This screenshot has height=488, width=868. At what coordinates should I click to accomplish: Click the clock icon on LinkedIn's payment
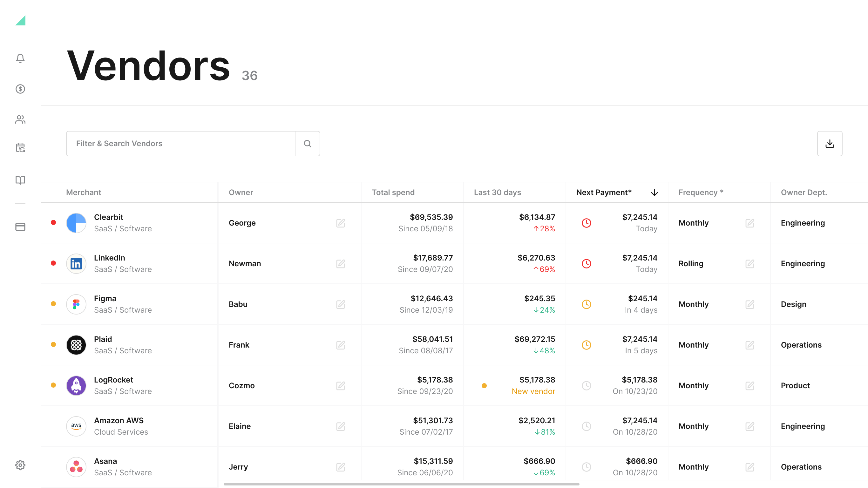(586, 264)
